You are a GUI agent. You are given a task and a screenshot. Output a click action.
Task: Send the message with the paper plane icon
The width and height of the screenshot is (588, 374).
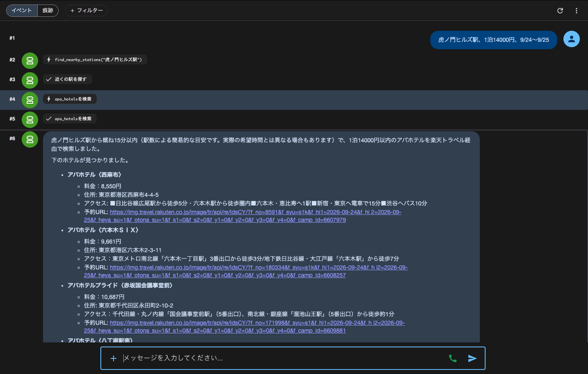472,358
